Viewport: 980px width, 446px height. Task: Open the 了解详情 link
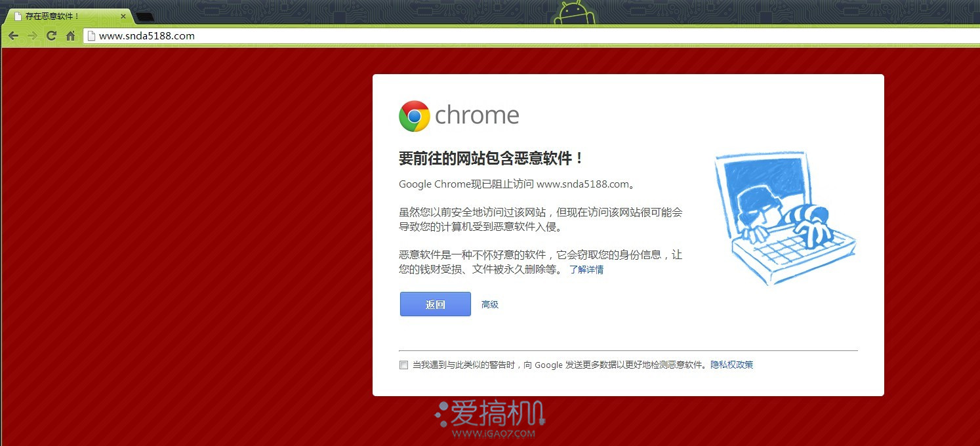pyautogui.click(x=586, y=270)
